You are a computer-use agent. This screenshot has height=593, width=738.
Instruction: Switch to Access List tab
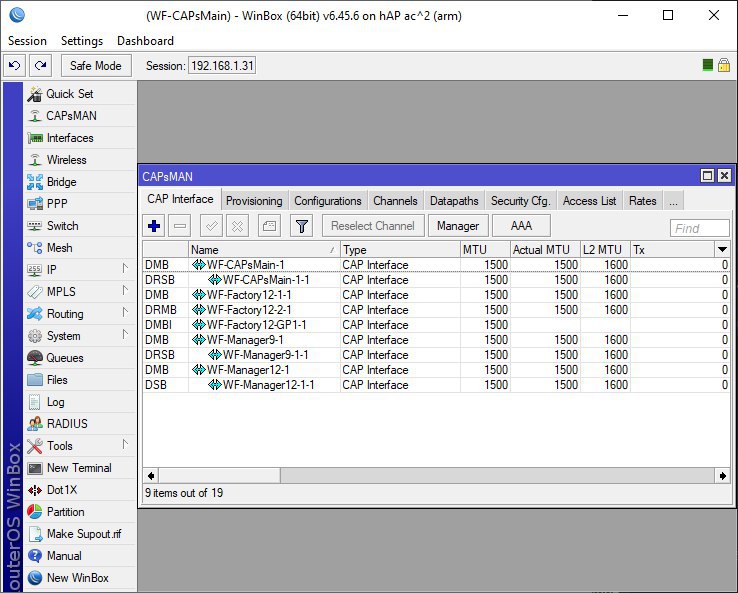589,201
